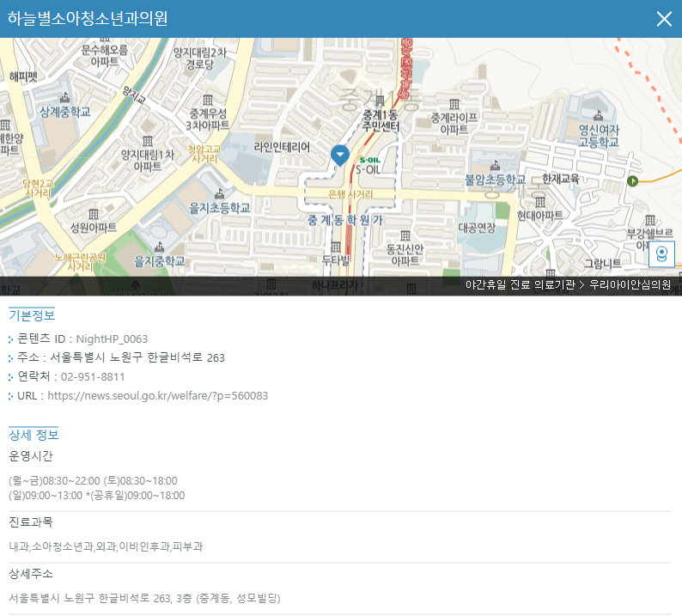This screenshot has width=682, height=616.
Task: Click the phone number 02-951-8811
Action: [x=93, y=377]
